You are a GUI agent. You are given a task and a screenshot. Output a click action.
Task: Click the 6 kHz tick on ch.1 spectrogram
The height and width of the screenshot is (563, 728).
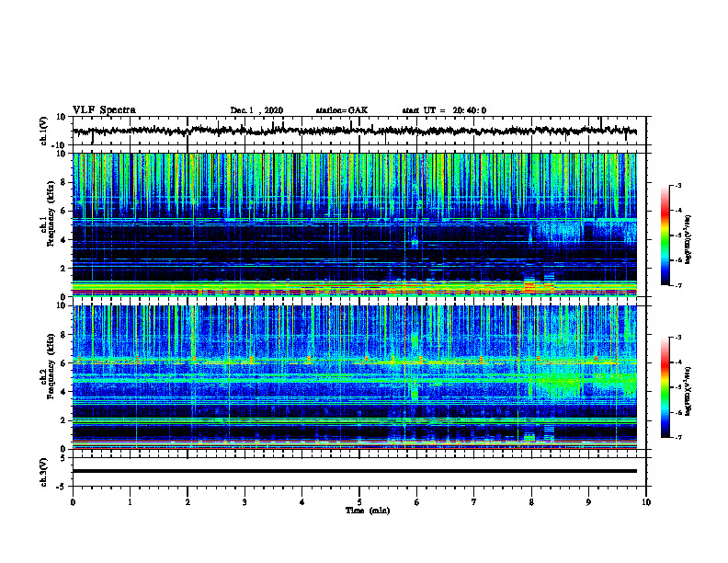tap(63, 211)
